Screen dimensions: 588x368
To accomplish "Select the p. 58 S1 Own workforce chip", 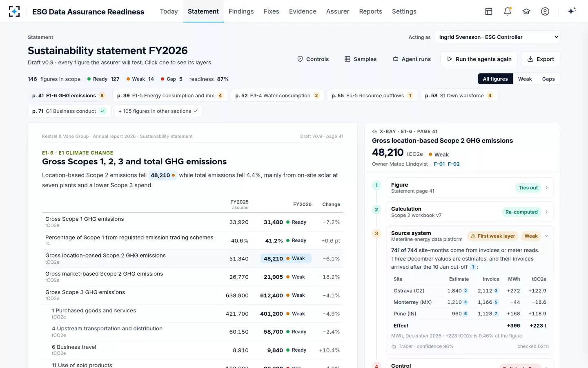I will coord(459,96).
